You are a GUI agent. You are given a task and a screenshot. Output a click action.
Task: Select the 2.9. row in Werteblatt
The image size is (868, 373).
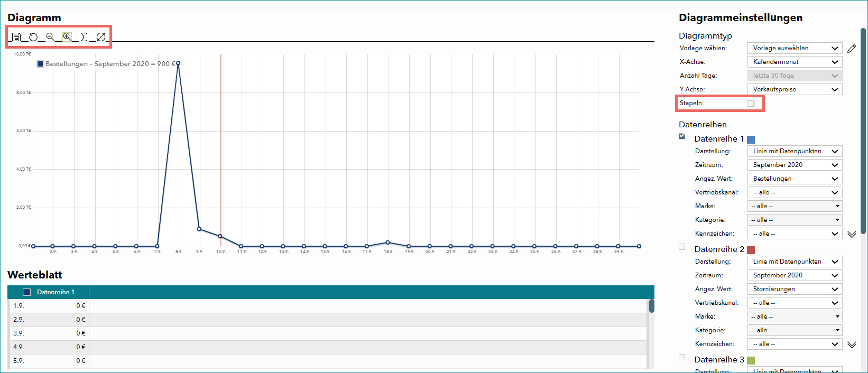coord(327,320)
